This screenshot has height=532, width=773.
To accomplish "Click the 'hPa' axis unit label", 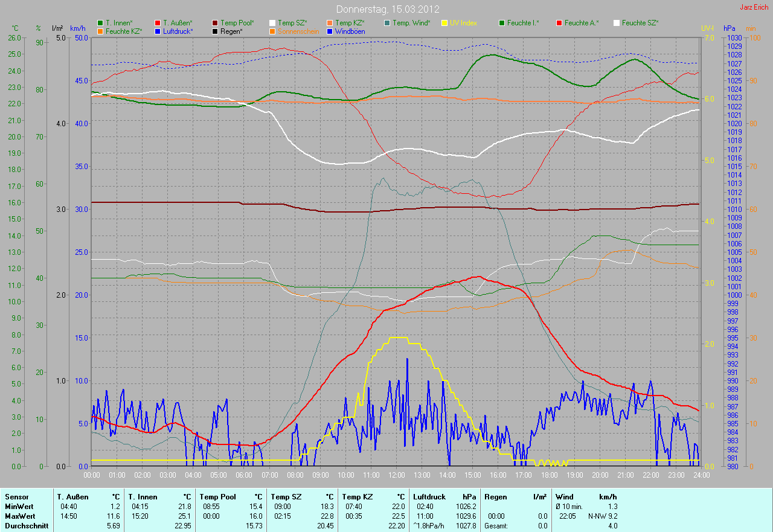I will [x=730, y=28].
